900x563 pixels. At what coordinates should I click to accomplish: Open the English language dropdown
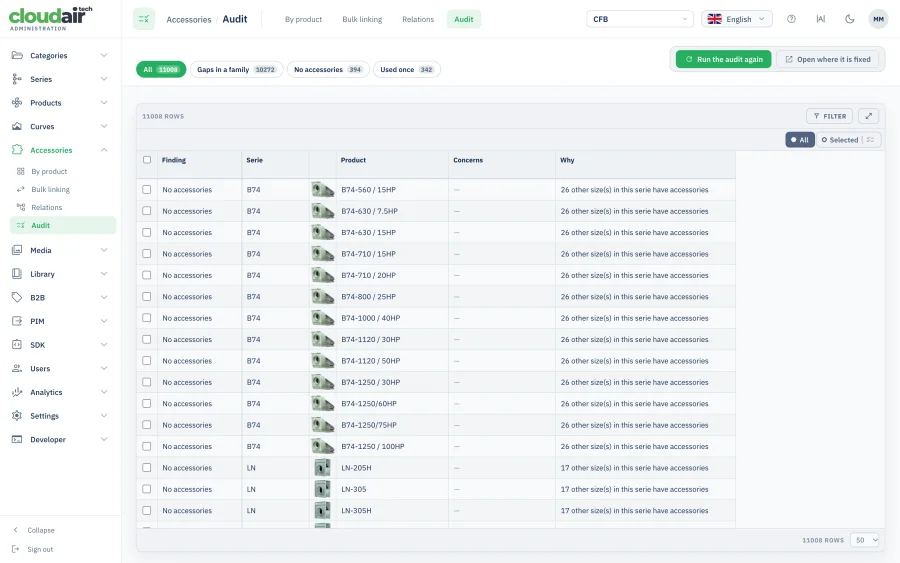coord(736,19)
